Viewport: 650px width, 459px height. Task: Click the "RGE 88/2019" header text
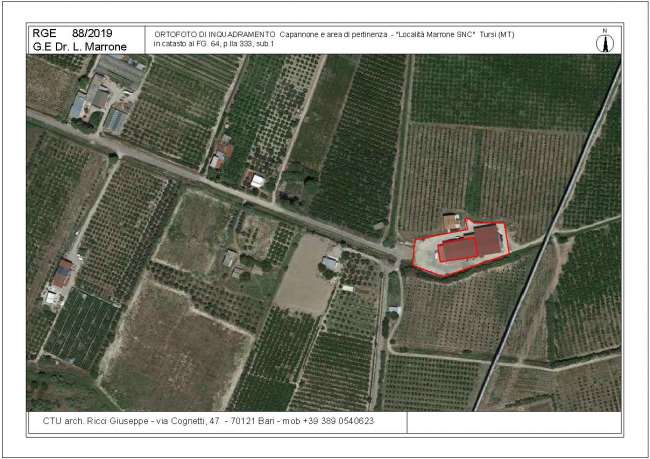73,33
